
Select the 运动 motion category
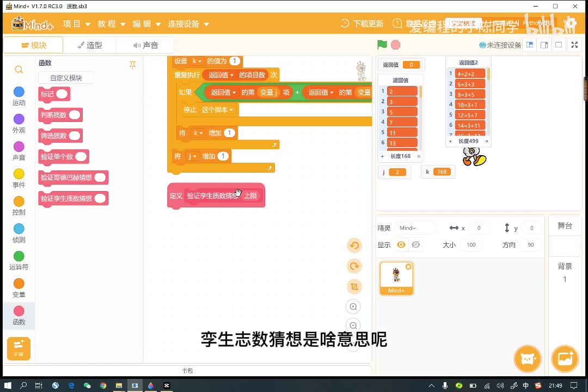point(19,96)
